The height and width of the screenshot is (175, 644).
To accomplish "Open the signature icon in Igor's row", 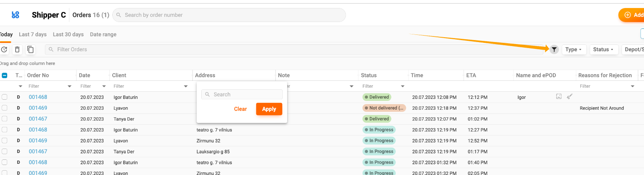I will [x=569, y=97].
